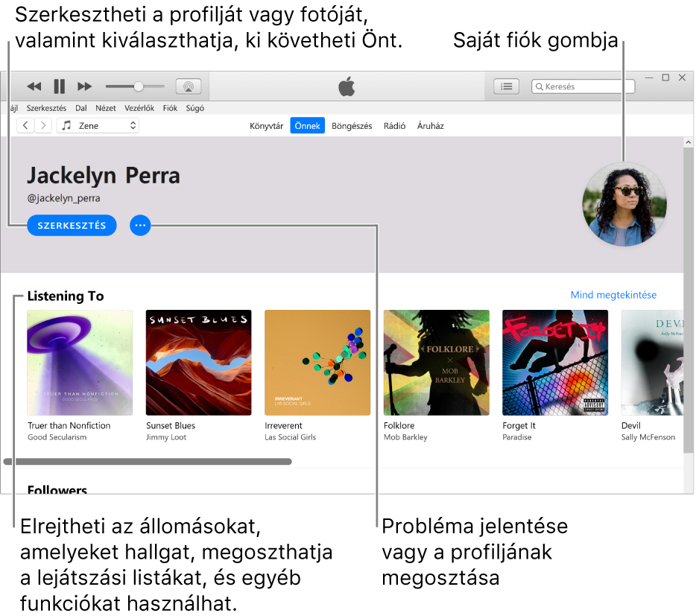The width and height of the screenshot is (696, 616).
Task: Minimize the iTunes window
Action: (648, 77)
